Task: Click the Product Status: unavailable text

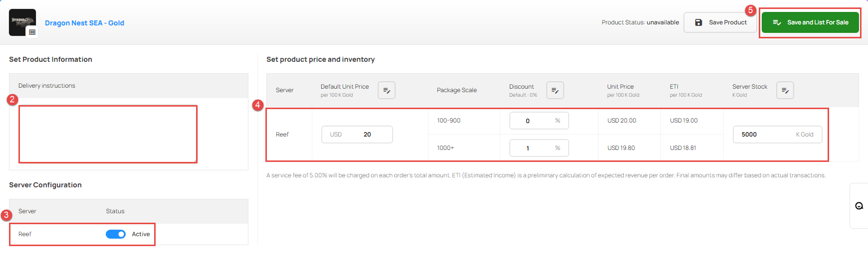Action: tap(640, 22)
